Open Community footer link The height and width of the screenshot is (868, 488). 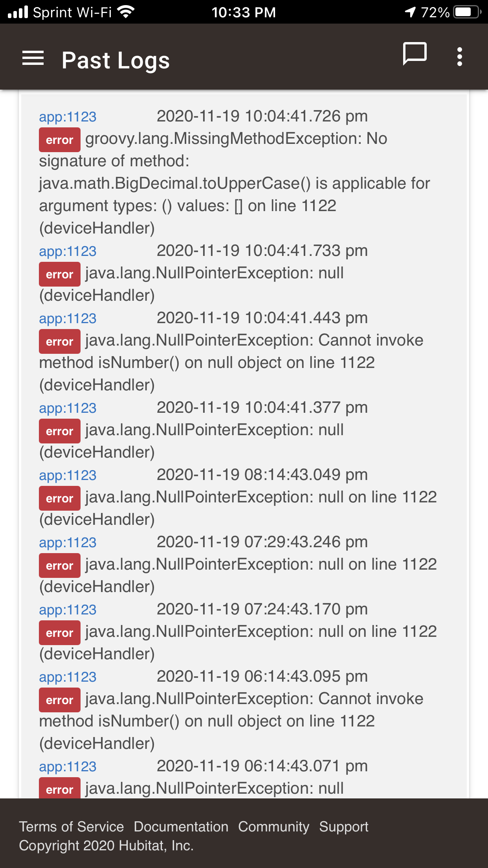tap(274, 827)
